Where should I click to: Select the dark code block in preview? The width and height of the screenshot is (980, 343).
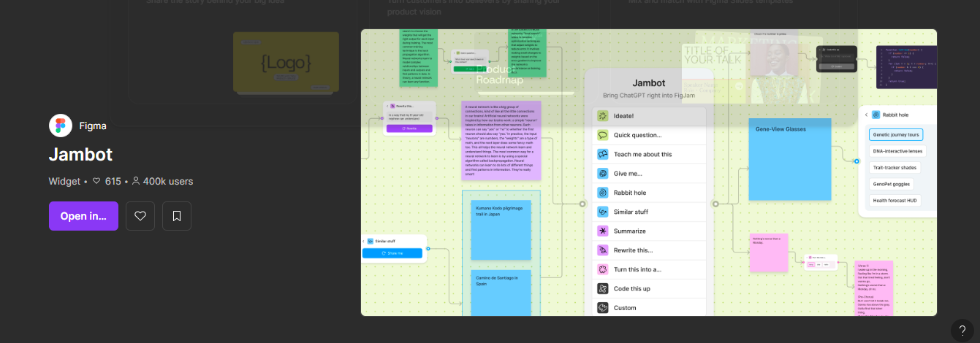coord(906,67)
